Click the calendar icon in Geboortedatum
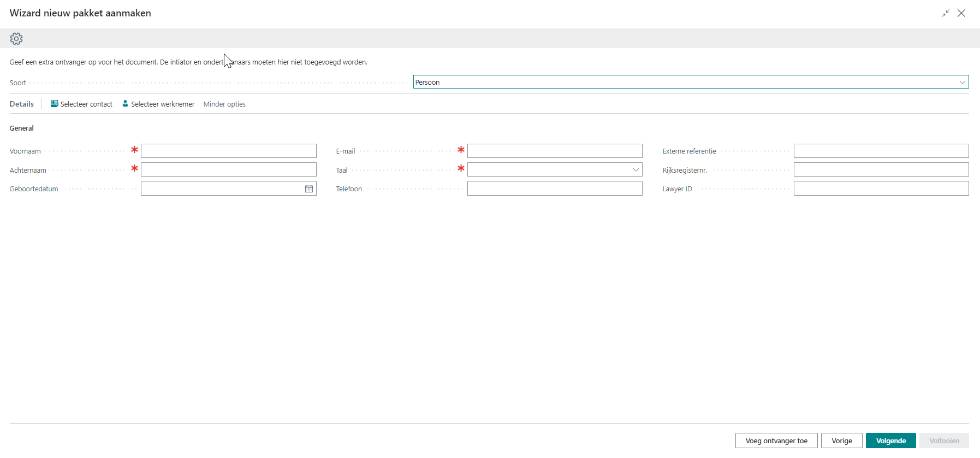Viewport: 980px width, 458px height. [x=309, y=189]
